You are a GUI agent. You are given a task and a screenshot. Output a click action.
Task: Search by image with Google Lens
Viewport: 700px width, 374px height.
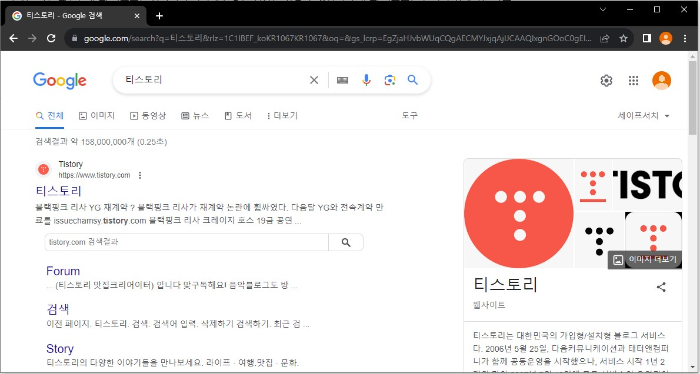[389, 80]
